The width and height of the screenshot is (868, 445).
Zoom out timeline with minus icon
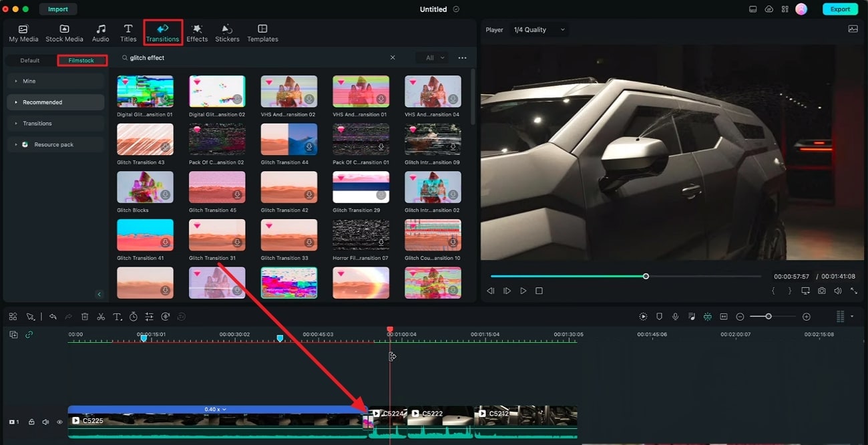(x=740, y=317)
